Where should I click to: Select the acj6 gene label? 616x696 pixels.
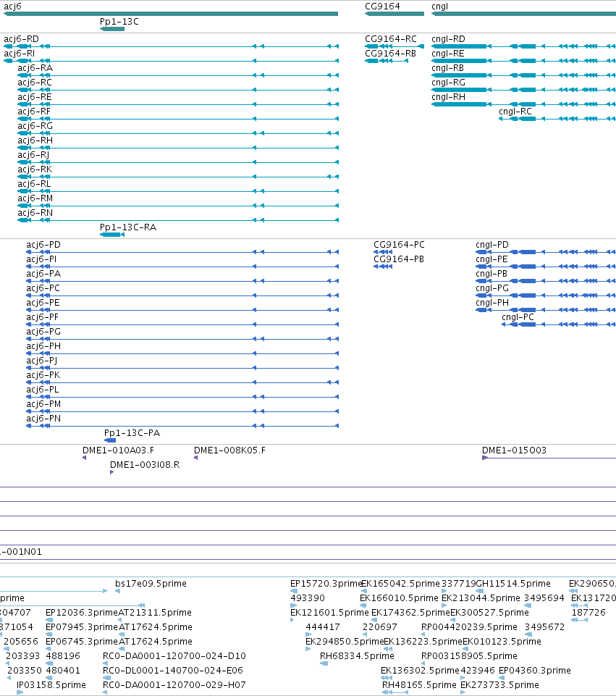click(x=12, y=7)
